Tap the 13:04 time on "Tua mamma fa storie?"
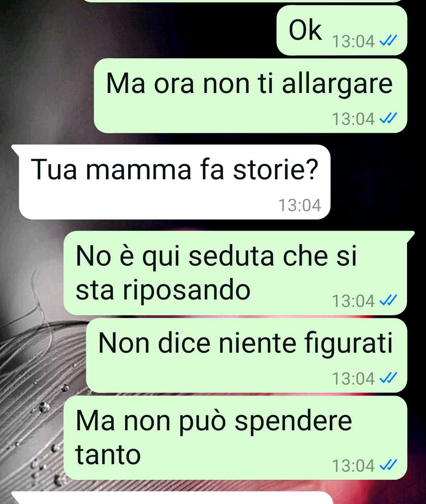Viewport: 426px width, 504px height. coord(300,205)
